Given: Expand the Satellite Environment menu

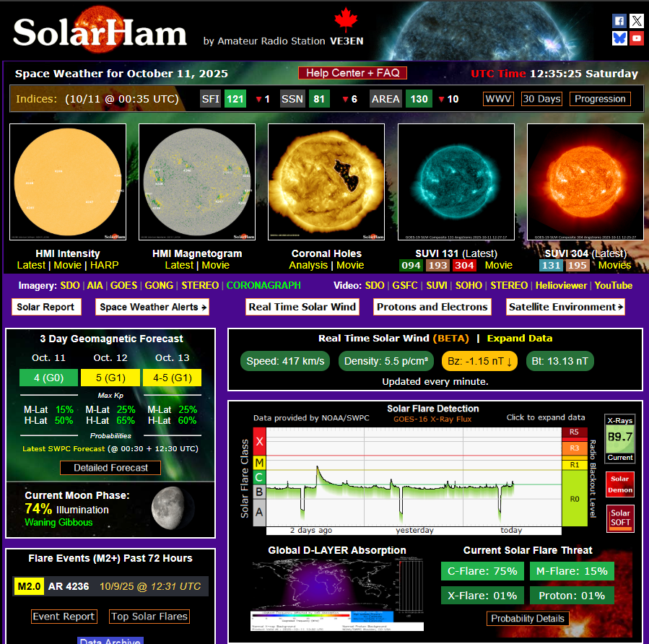Looking at the screenshot, I should (565, 307).
